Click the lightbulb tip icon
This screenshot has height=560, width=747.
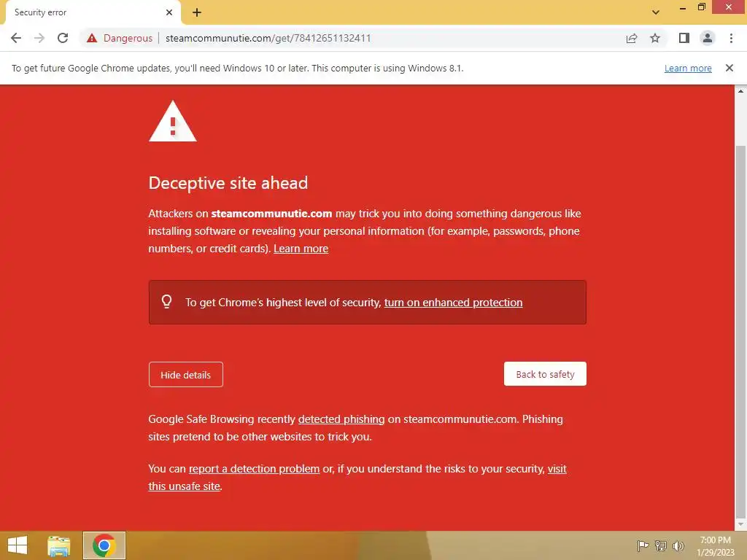[x=166, y=302]
